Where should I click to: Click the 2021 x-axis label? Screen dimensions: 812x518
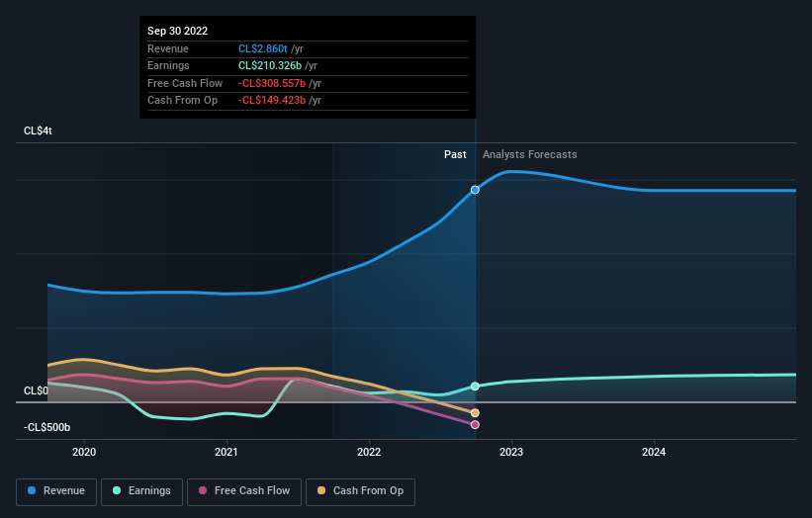226,452
